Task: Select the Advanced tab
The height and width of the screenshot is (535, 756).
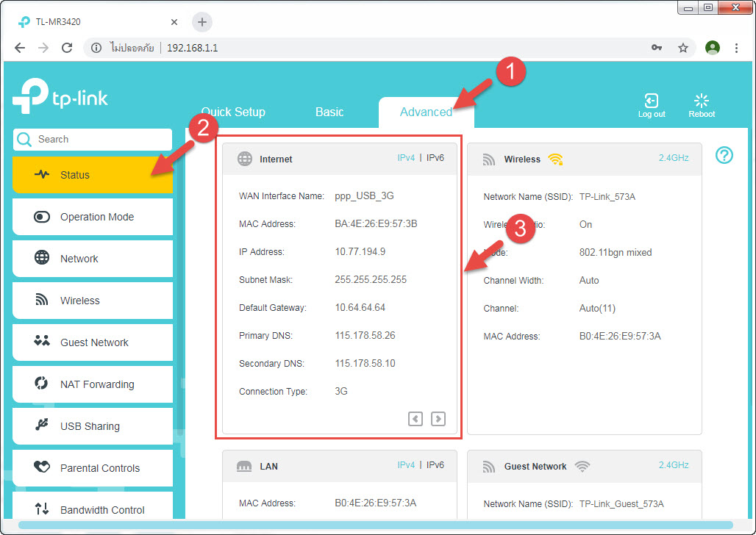Action: click(x=427, y=112)
